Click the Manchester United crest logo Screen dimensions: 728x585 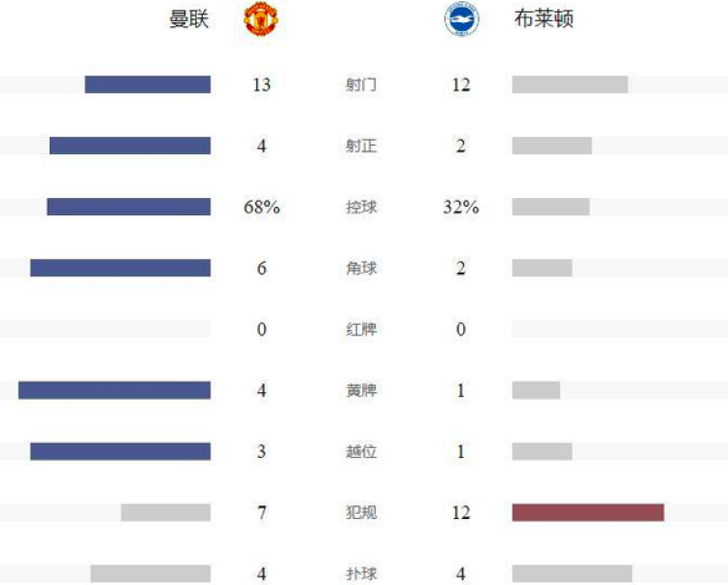[261, 19]
